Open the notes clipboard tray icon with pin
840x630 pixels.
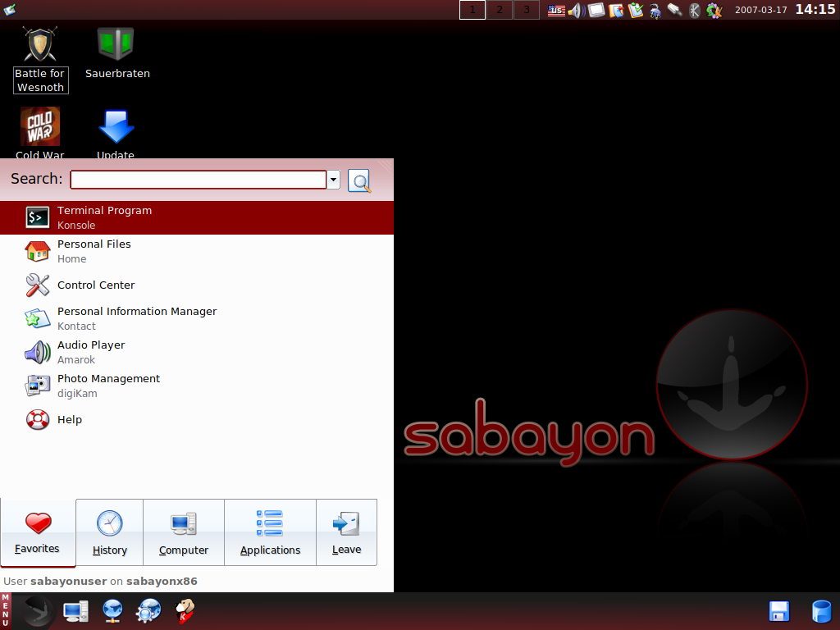[x=616, y=10]
